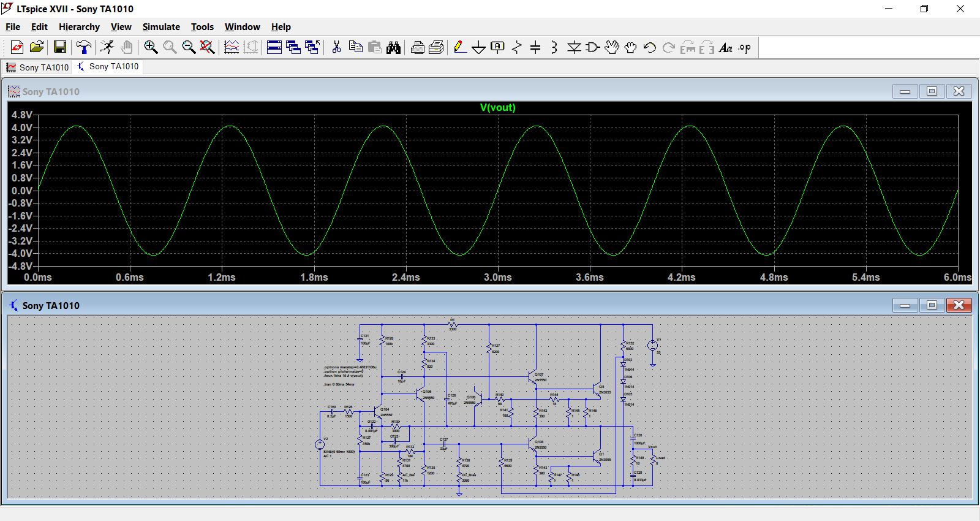The height and width of the screenshot is (521, 980).
Task: Place a Ground symbol
Action: click(479, 47)
